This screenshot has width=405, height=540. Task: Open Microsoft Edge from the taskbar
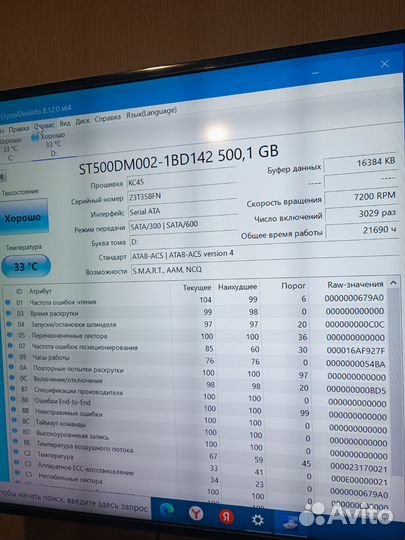point(167,510)
